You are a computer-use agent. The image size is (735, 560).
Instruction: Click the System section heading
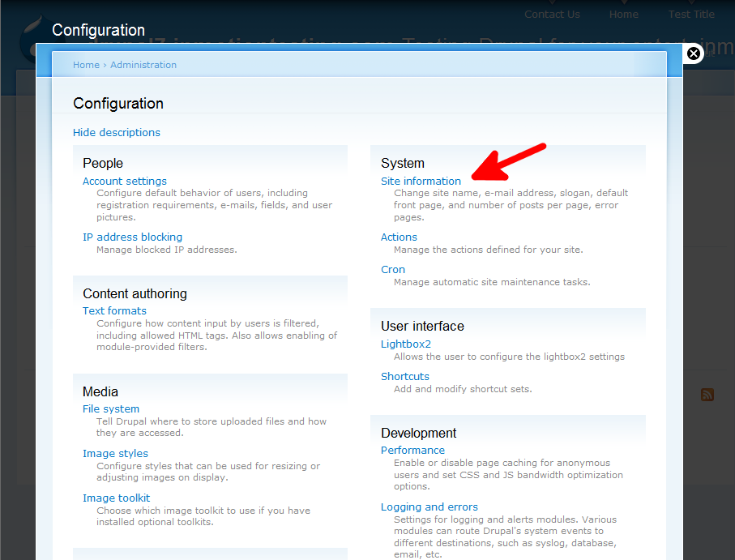pos(403,163)
